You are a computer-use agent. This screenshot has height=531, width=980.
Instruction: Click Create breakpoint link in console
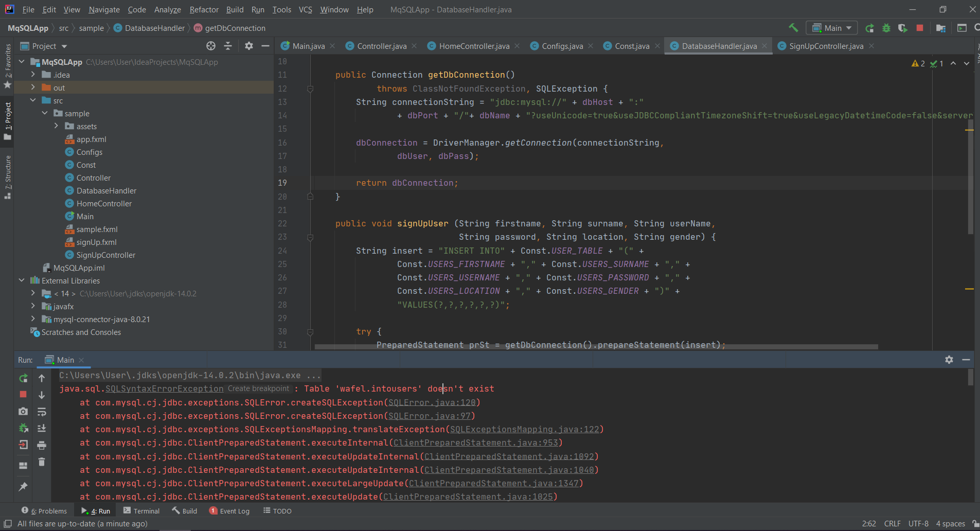(258, 388)
